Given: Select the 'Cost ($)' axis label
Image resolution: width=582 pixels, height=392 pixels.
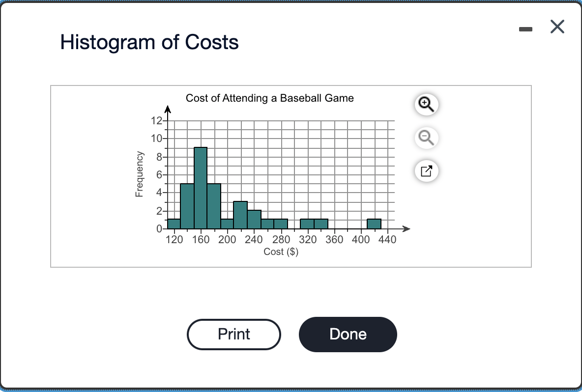Looking at the screenshot, I should pyautogui.click(x=280, y=252).
